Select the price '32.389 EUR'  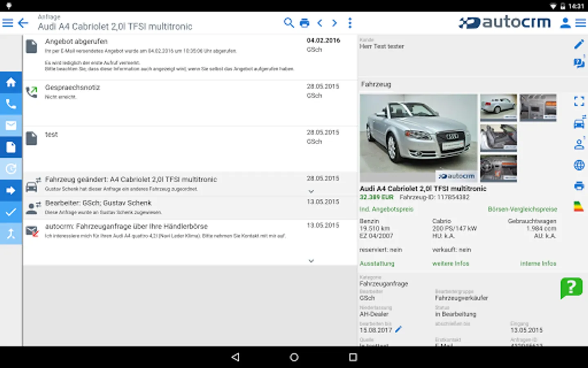(376, 197)
